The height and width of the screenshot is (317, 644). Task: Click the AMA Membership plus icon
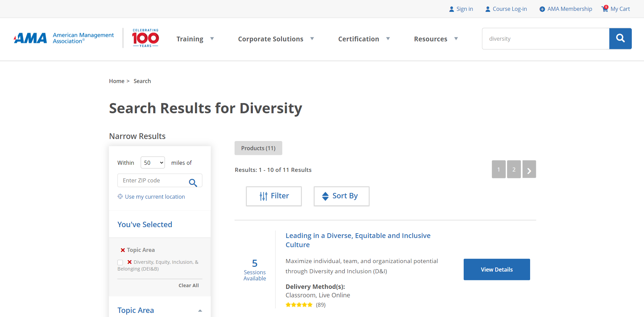click(542, 9)
